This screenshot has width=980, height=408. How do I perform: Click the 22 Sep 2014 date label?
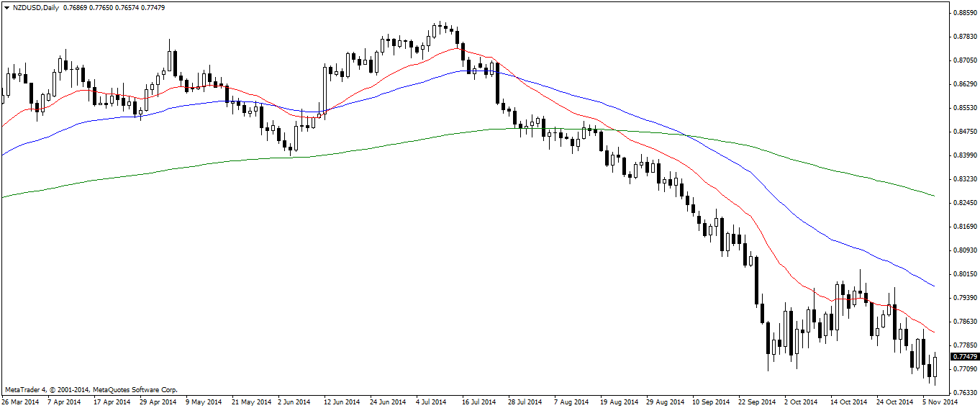tap(756, 402)
